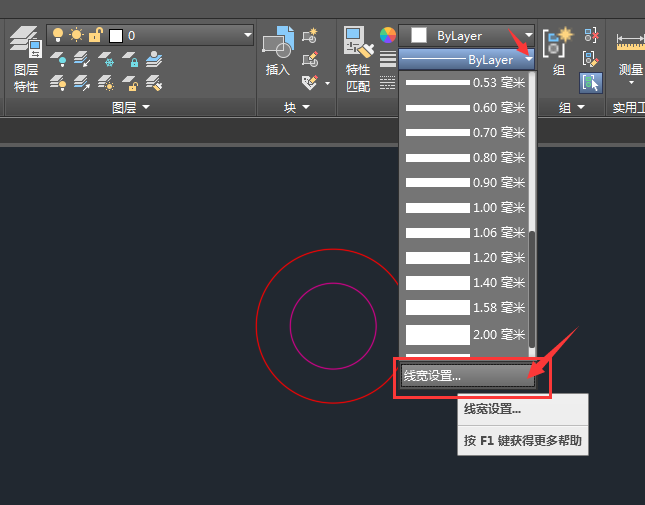Select the red outer circle in drawing

pos(256,326)
